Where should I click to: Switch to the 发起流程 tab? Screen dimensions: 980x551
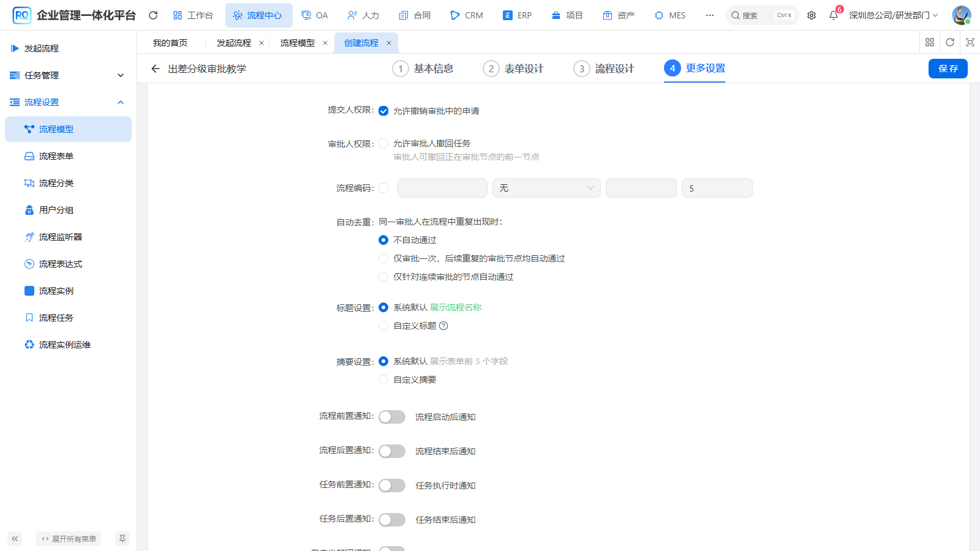click(234, 43)
